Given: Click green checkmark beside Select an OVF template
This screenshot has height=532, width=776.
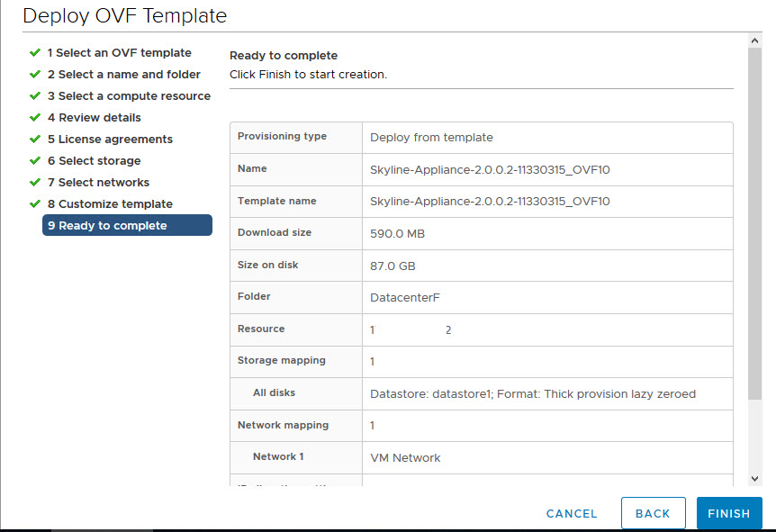Looking at the screenshot, I should coord(35,53).
